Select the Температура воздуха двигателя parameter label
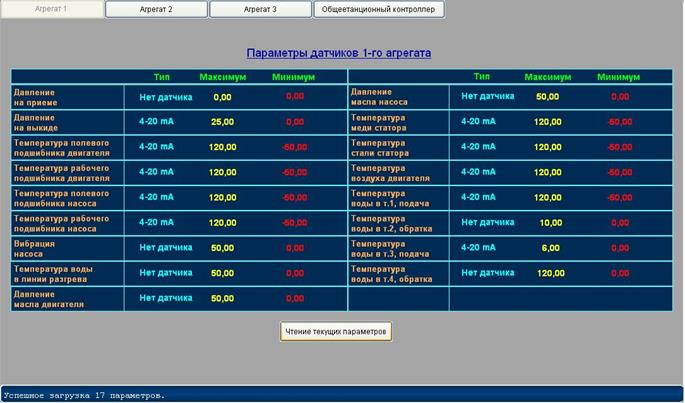Viewport: 685px width, 403px height. click(390, 172)
